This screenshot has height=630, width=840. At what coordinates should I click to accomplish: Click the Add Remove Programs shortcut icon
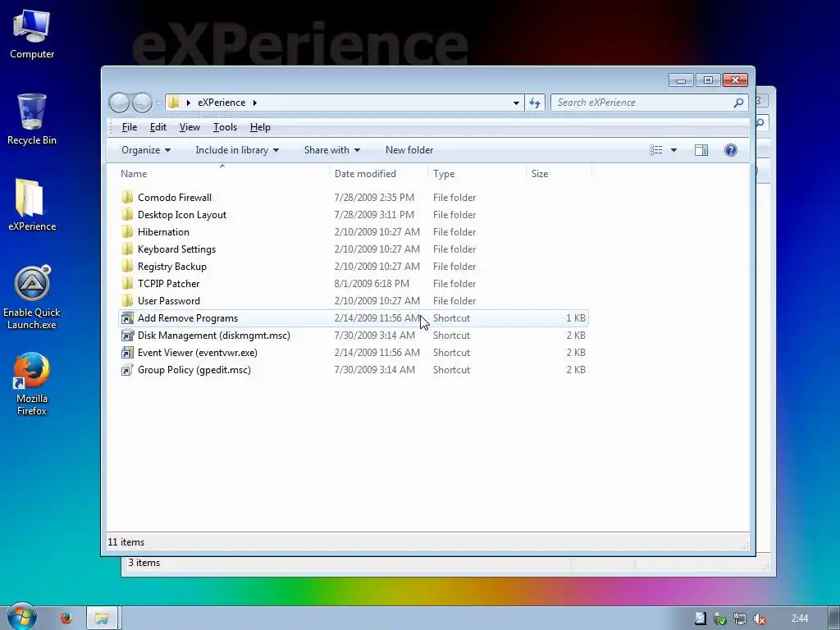coord(127,318)
